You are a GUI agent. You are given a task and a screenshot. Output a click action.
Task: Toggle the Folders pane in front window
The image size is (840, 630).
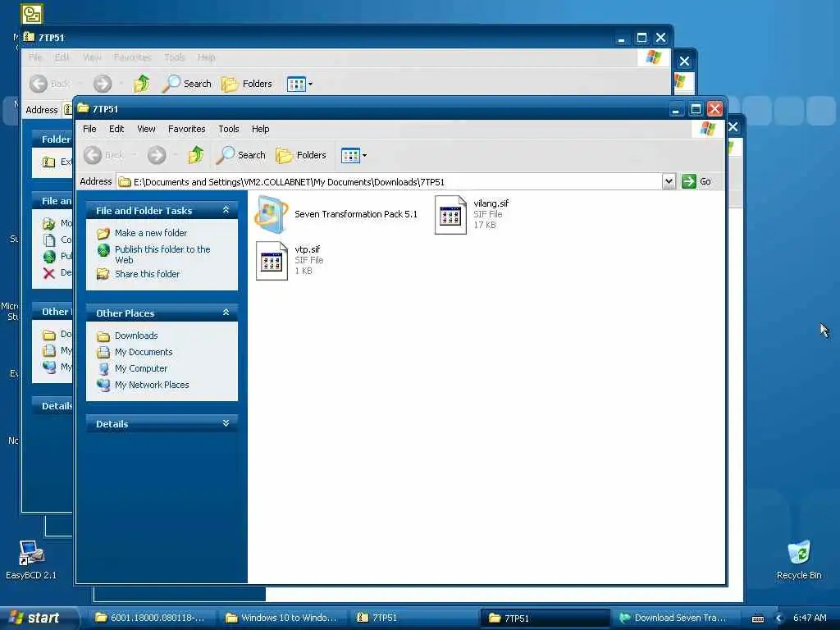click(301, 155)
